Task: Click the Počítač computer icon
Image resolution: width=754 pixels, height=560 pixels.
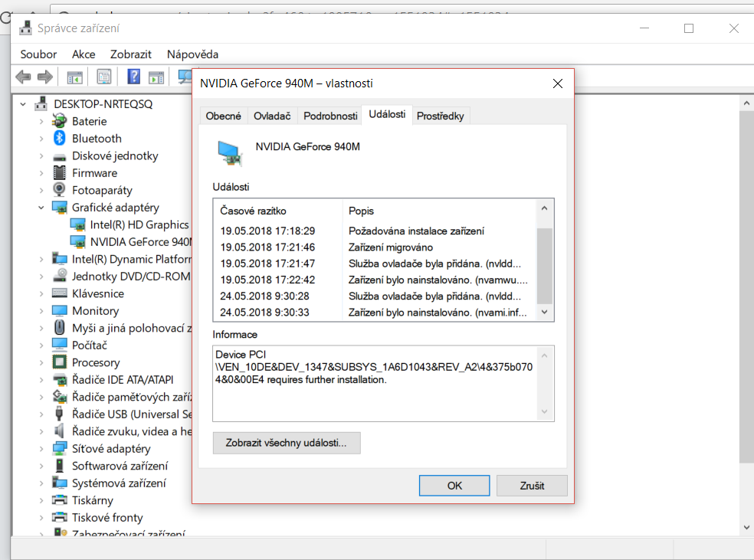Action: pyautogui.click(x=59, y=345)
